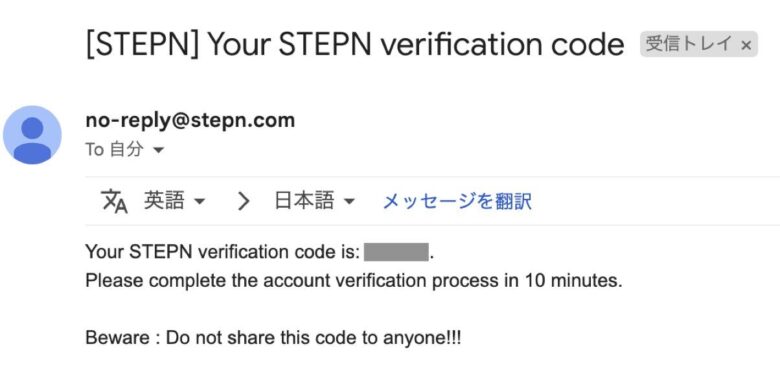
Task: Click the translate icon beside 英語
Action: click(x=114, y=201)
